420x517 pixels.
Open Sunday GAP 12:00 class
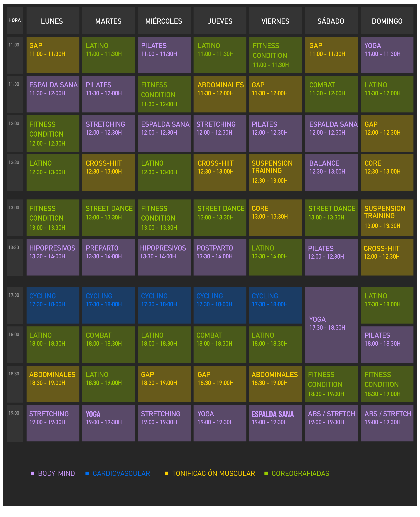coord(387,134)
